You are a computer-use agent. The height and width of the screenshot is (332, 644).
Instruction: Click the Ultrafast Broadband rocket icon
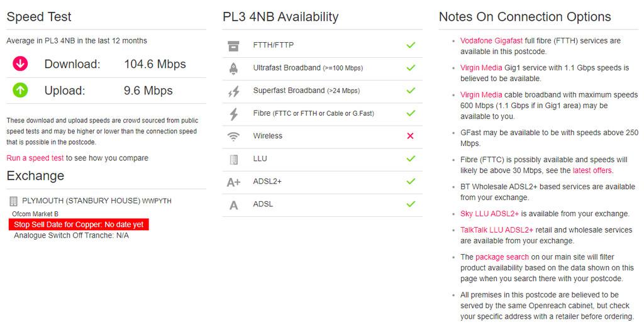pyautogui.click(x=233, y=68)
